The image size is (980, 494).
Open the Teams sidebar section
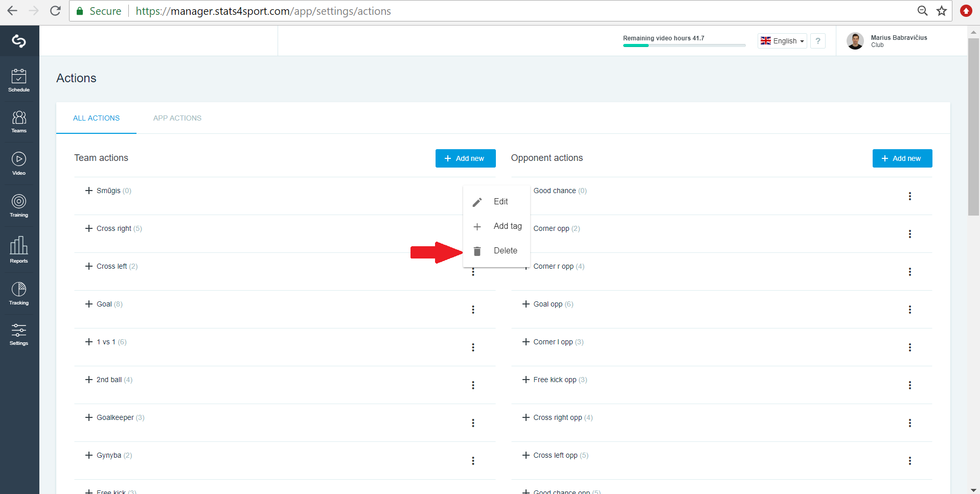point(19,122)
